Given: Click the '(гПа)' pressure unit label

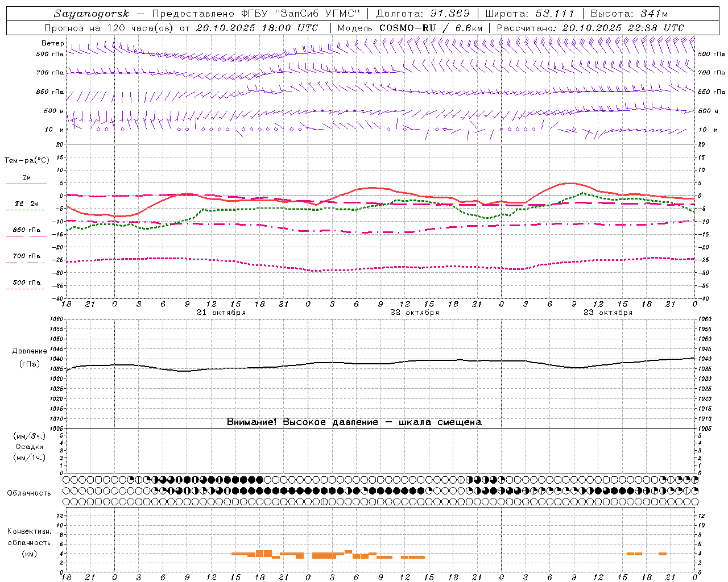Looking at the screenshot, I should point(30,364).
